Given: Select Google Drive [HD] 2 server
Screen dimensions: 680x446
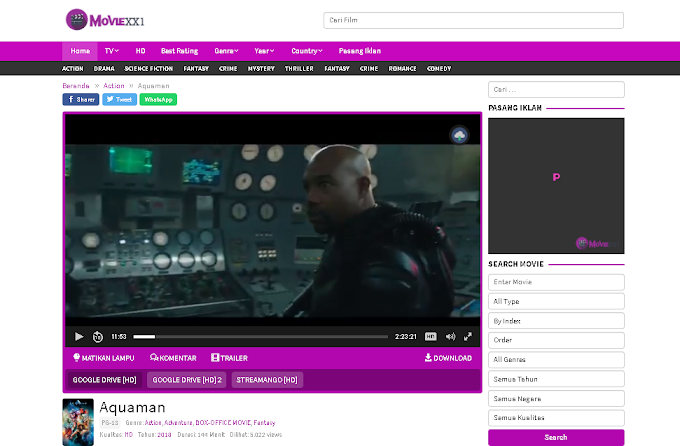Looking at the screenshot, I should [187, 380].
